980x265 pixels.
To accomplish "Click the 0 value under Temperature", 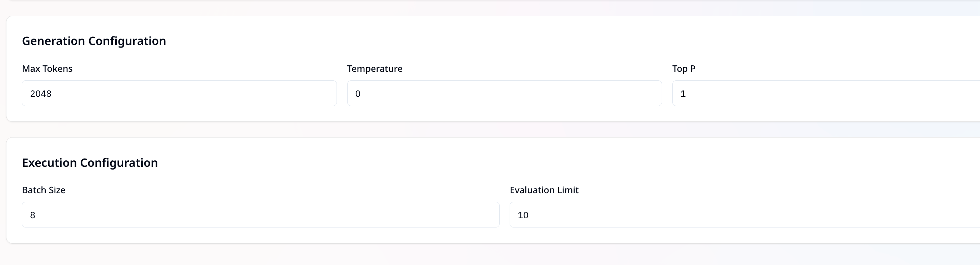I will coord(358,94).
